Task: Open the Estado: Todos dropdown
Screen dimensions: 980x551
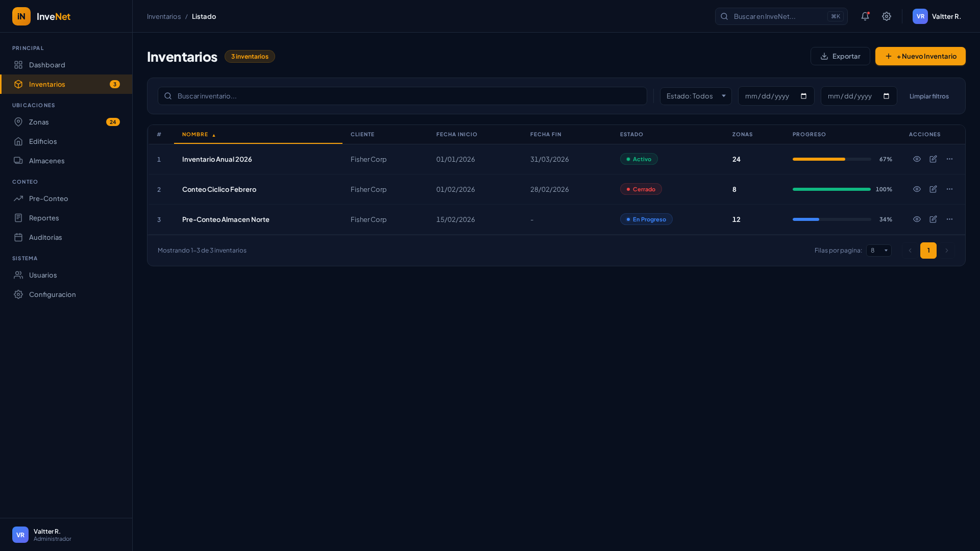Action: coord(695,96)
